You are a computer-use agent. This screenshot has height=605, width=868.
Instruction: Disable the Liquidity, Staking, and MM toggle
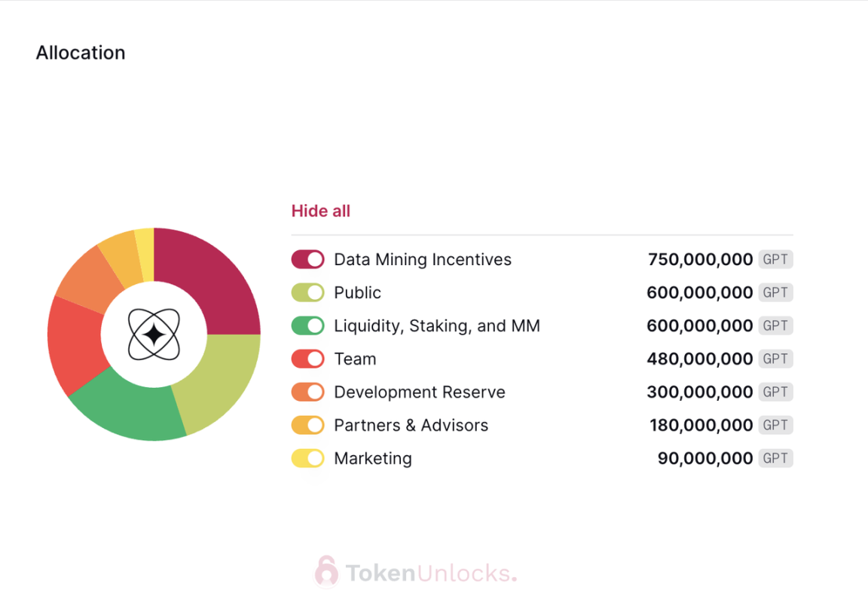pos(307,326)
